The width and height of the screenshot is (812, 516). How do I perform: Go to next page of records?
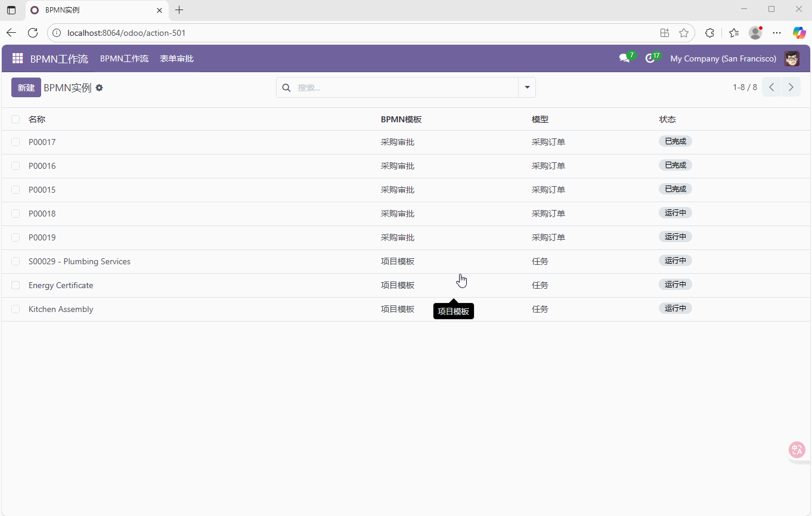tap(791, 87)
